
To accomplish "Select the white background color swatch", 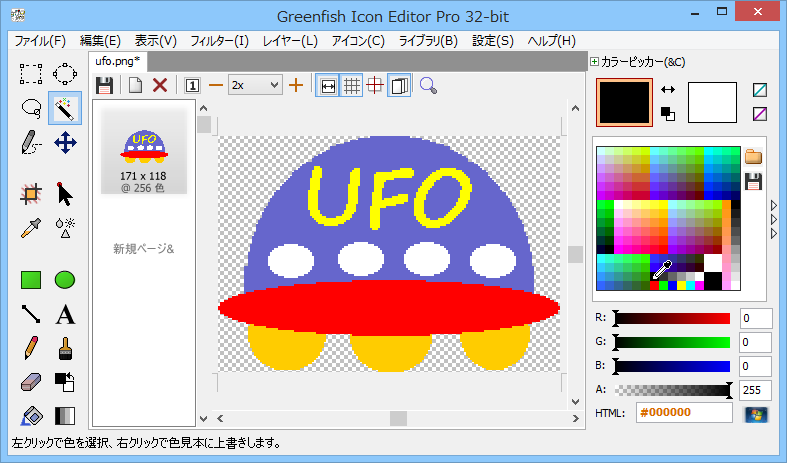I will [712, 102].
